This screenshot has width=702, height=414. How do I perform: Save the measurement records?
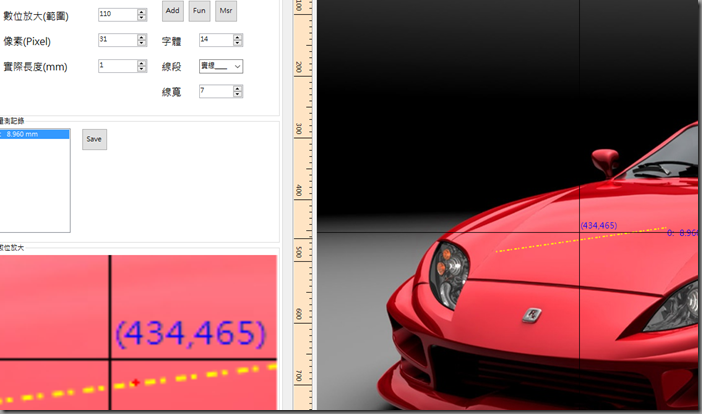tap(94, 139)
